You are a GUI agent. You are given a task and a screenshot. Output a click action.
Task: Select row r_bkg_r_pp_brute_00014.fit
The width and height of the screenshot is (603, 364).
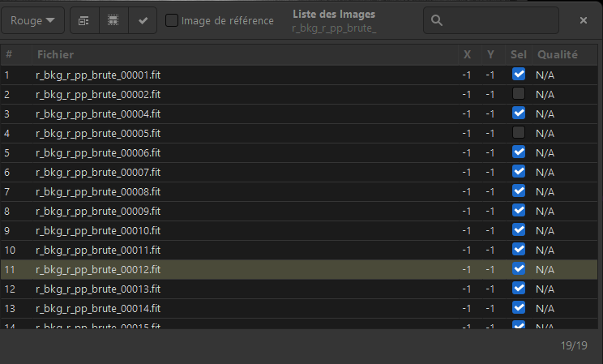pyautogui.click(x=98, y=308)
